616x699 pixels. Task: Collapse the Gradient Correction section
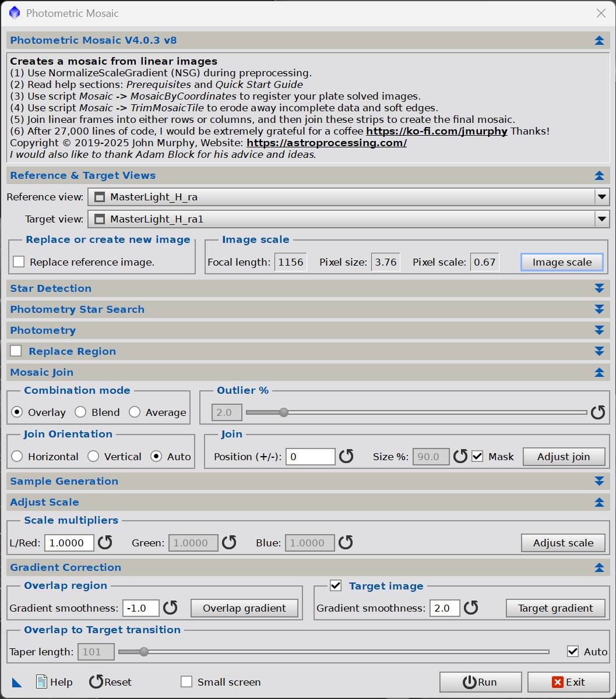click(599, 567)
